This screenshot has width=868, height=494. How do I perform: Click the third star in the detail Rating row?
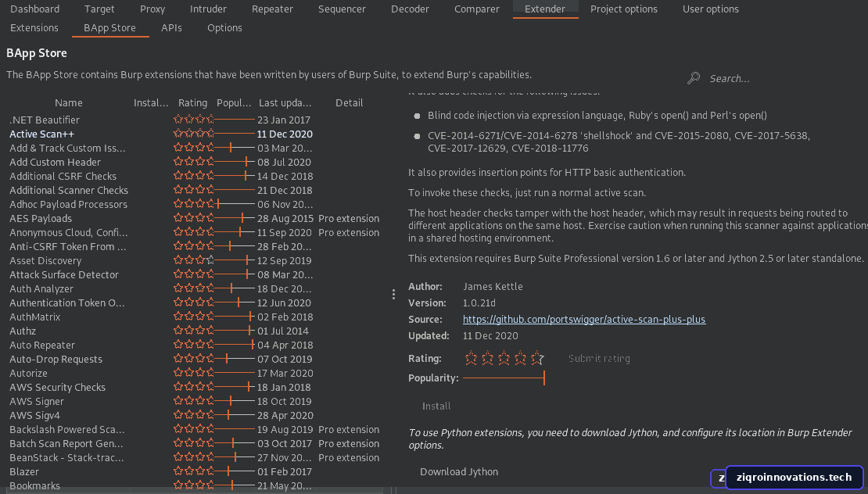[x=504, y=359]
